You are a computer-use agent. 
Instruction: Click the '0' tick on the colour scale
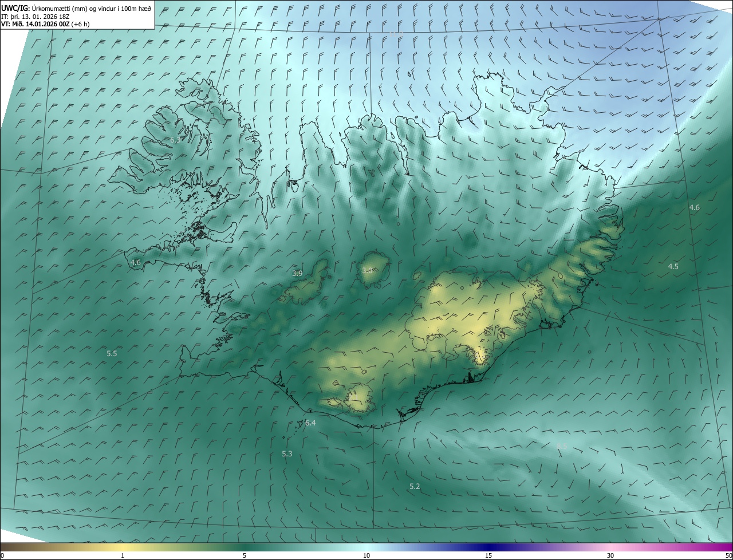tap(2, 556)
